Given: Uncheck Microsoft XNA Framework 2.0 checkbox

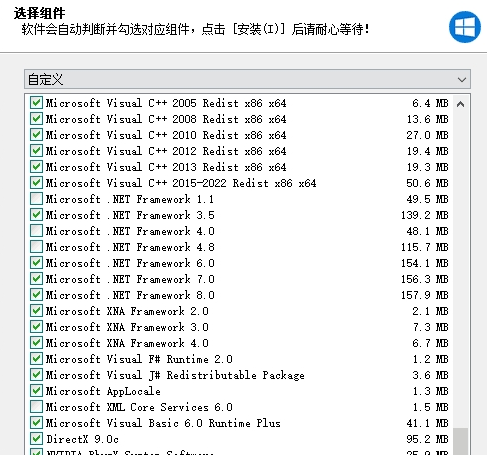Looking at the screenshot, I should 36,311.
